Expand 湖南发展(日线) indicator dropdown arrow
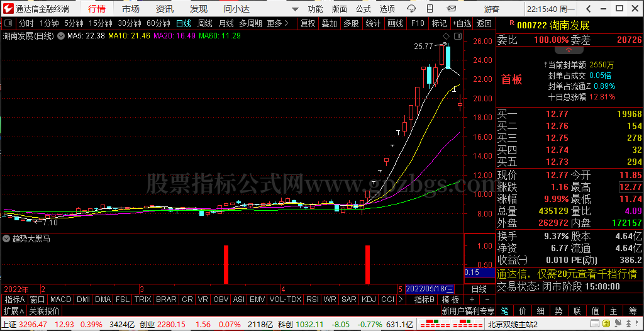Screen dimensions: 644x331 coord(61,36)
